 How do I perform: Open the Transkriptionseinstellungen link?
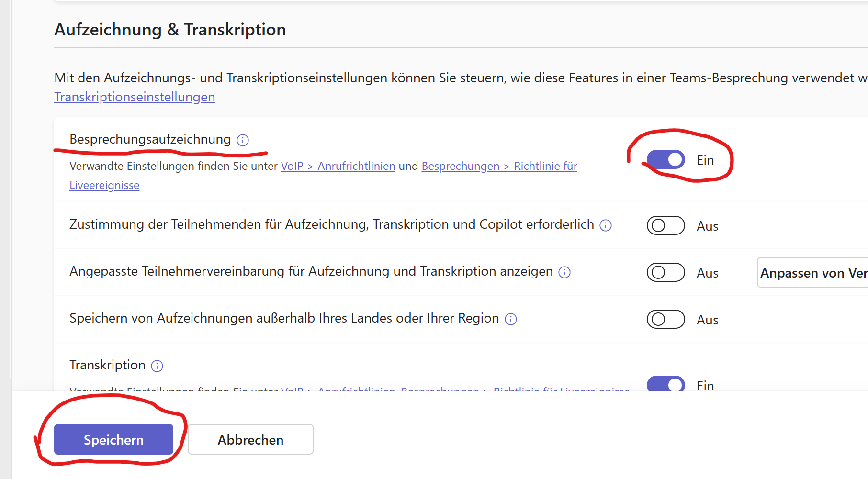[135, 97]
